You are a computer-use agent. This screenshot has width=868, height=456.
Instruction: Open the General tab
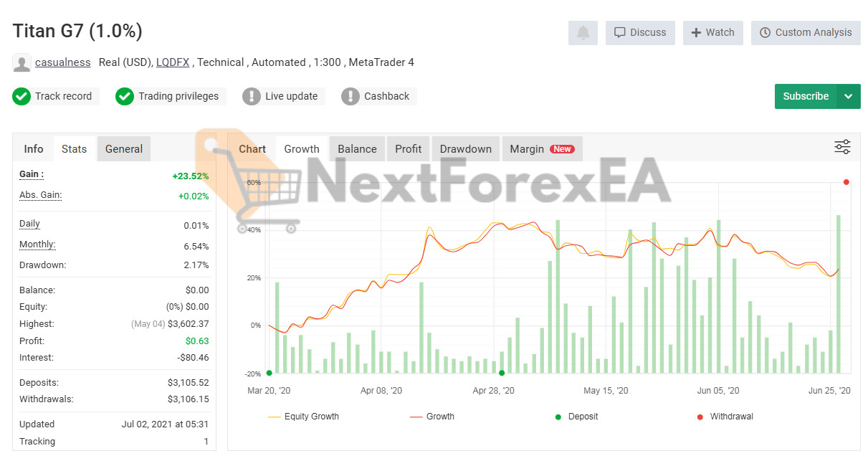tap(124, 149)
